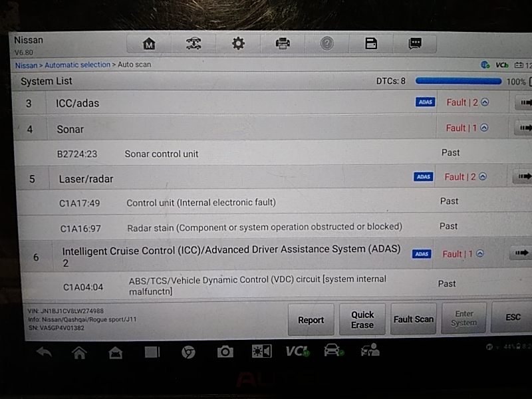Screen dimensions: 532x399
Task: Click the scan progress bar
Action: [x=458, y=81]
